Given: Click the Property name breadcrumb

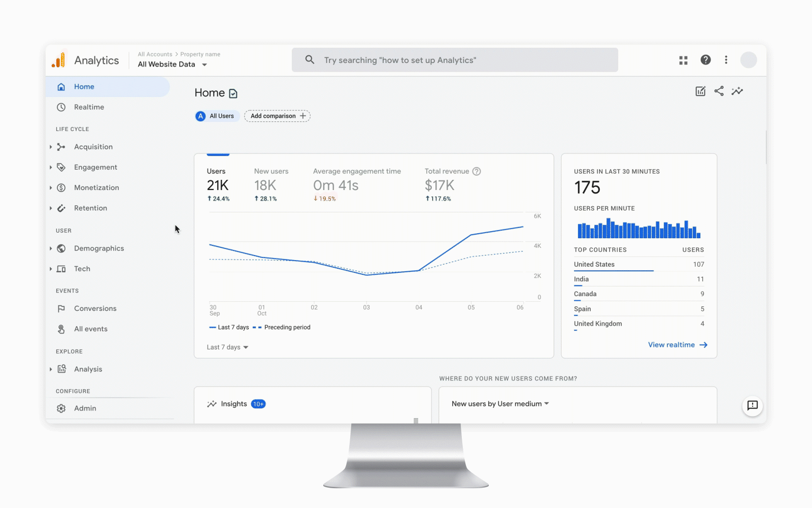Looking at the screenshot, I should 200,54.
